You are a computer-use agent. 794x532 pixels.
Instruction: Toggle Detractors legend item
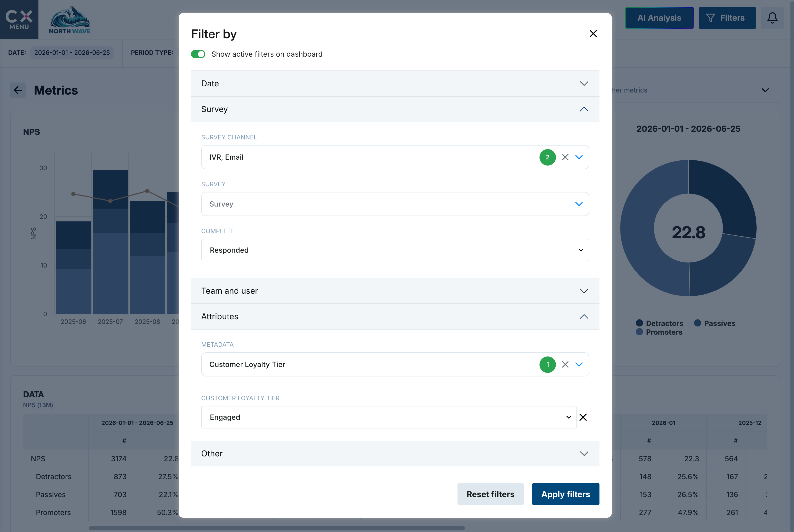coord(659,323)
